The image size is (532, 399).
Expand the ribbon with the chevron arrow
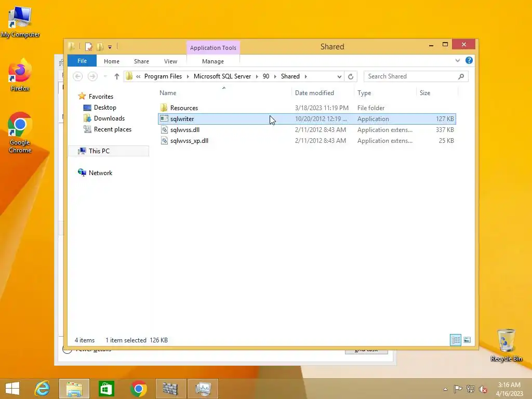coord(458,60)
